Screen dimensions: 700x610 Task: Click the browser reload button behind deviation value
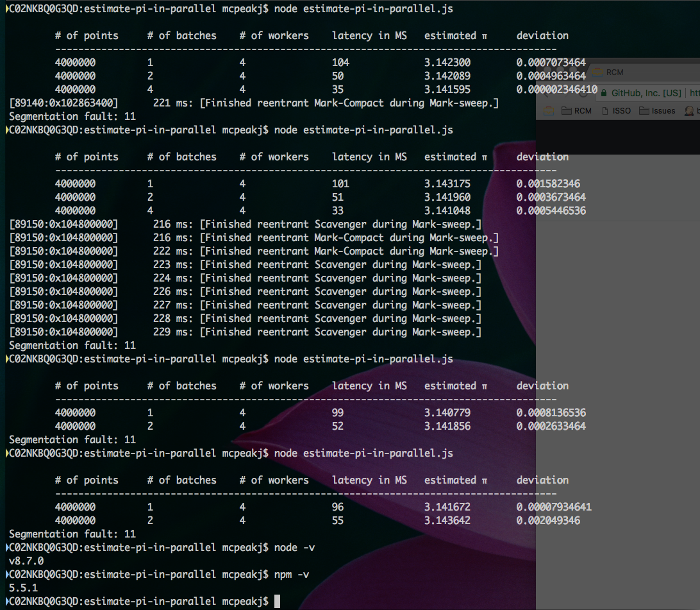pos(583,94)
